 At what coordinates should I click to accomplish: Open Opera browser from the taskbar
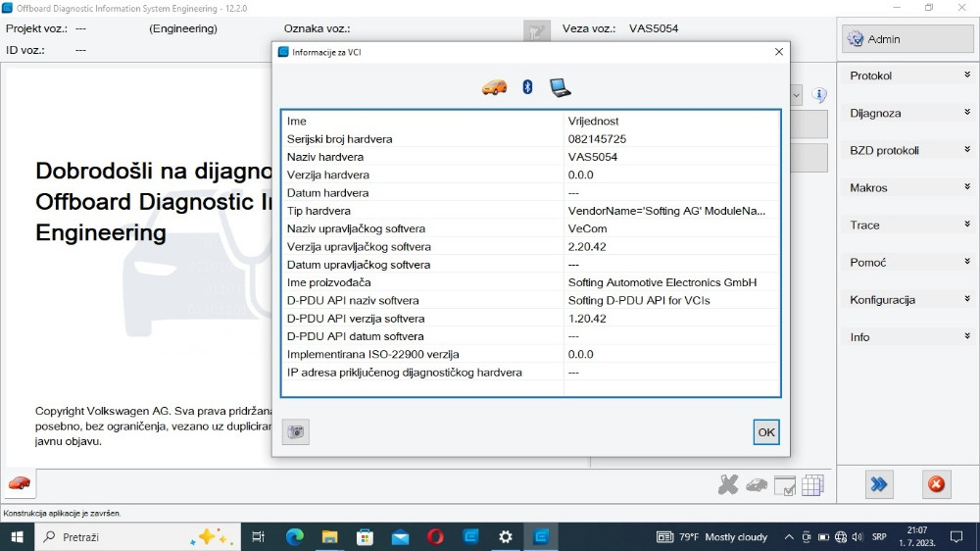[436, 536]
